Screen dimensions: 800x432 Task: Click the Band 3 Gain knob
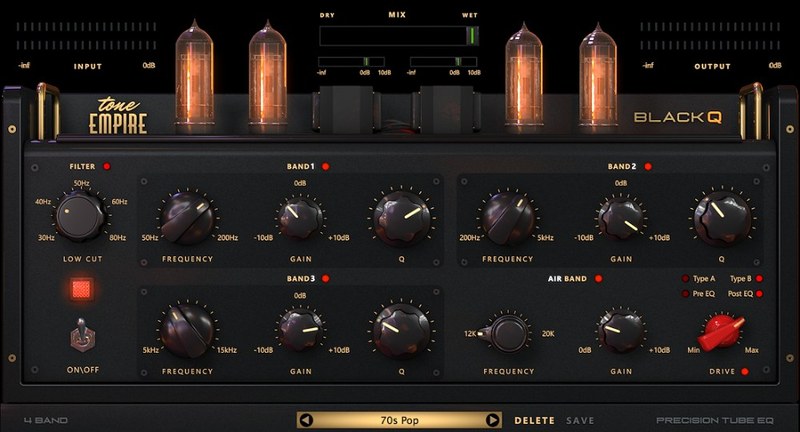[300, 331]
